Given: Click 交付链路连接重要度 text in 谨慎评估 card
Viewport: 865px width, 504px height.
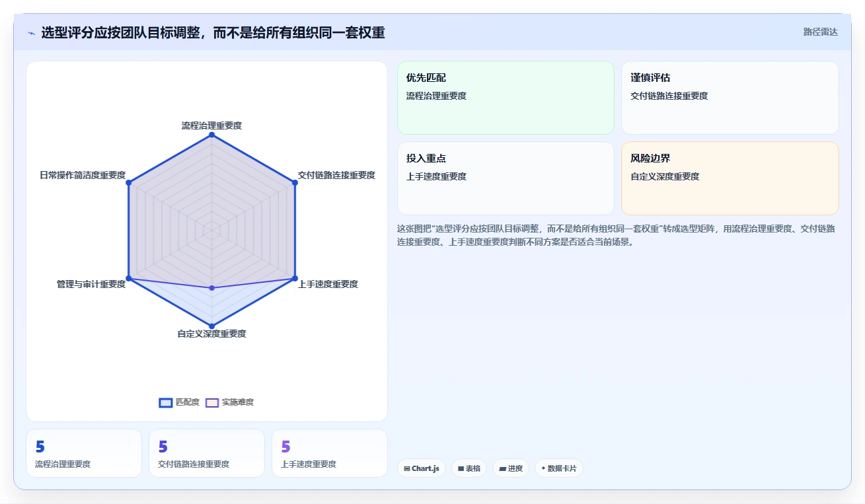Looking at the screenshot, I should pyautogui.click(x=669, y=96).
